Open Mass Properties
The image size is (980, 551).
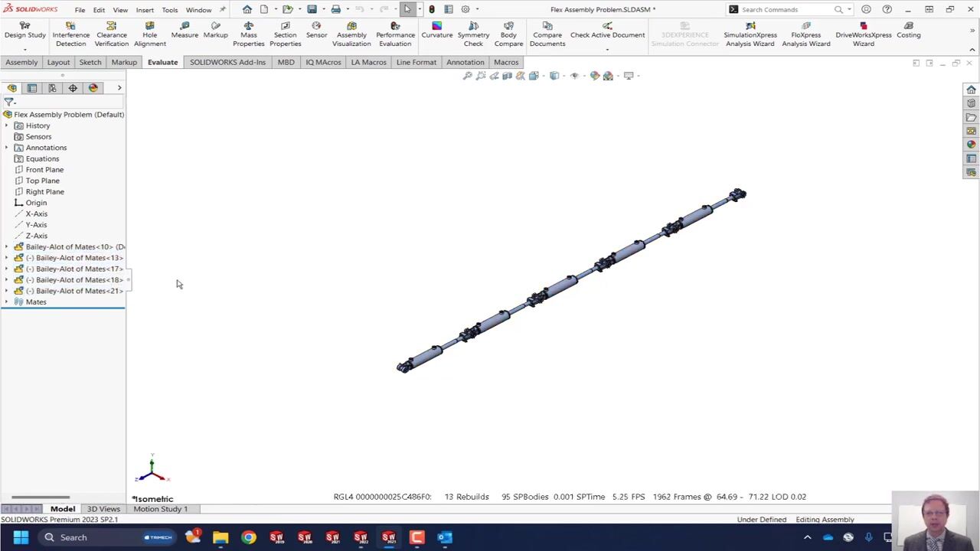(x=248, y=34)
